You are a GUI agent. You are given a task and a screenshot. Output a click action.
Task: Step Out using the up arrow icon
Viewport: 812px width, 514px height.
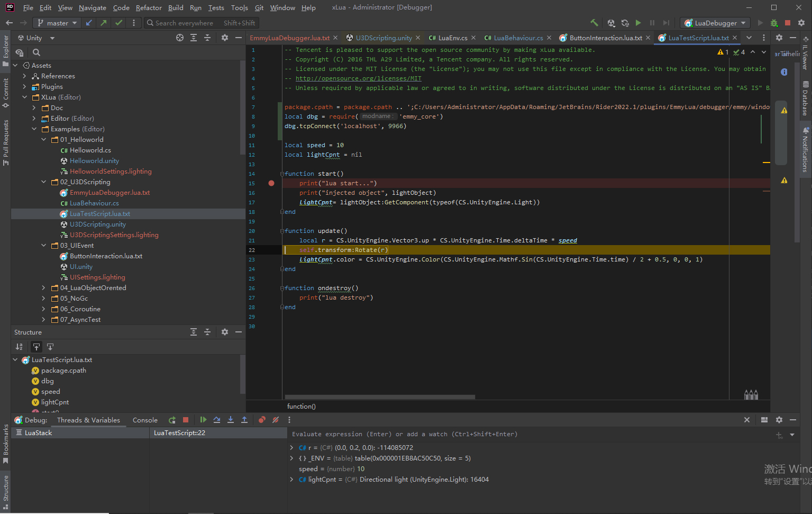244,420
